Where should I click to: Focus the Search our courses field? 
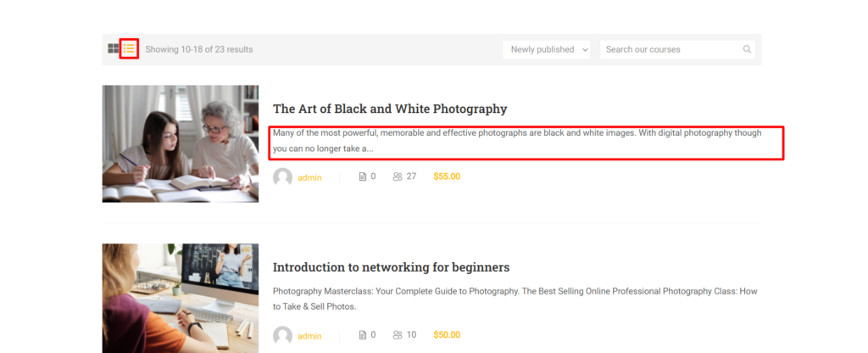click(x=671, y=49)
